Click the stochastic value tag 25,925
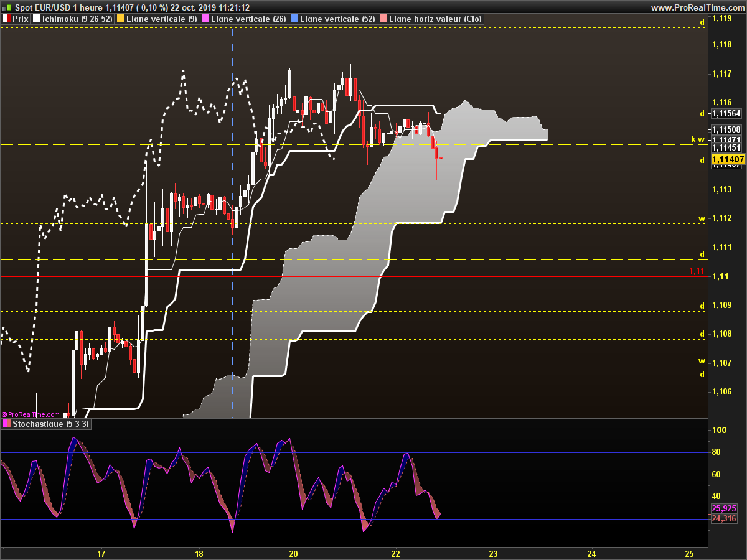747x560 pixels. (x=724, y=508)
